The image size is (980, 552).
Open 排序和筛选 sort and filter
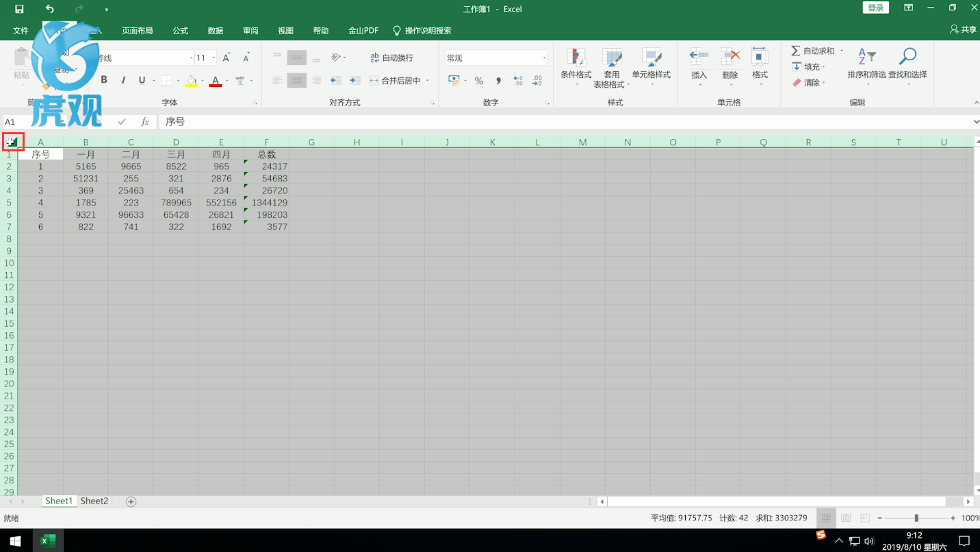pyautogui.click(x=866, y=66)
